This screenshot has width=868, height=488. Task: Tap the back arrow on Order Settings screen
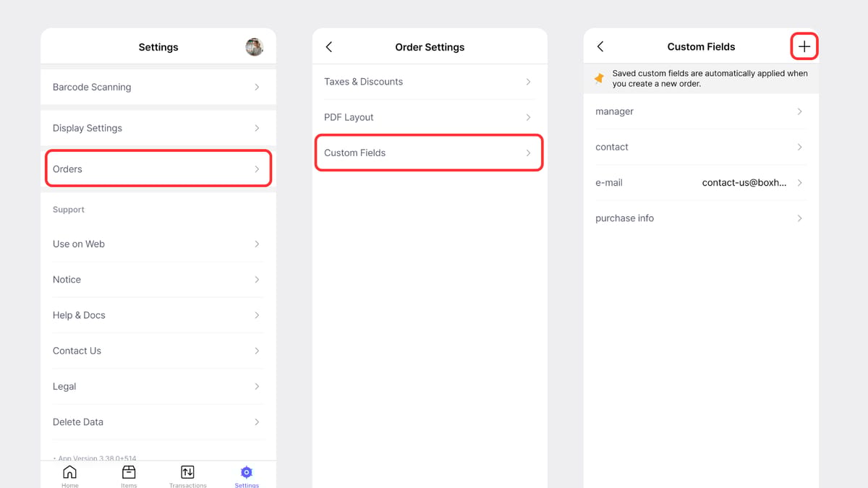(329, 46)
